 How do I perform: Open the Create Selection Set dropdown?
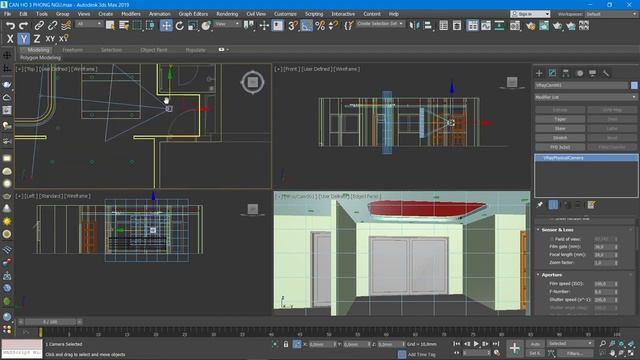380,24
